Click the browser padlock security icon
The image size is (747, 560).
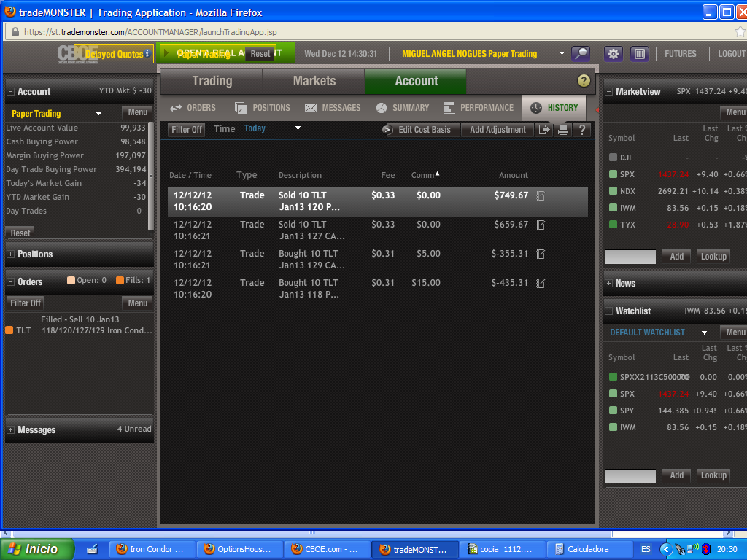click(15, 32)
